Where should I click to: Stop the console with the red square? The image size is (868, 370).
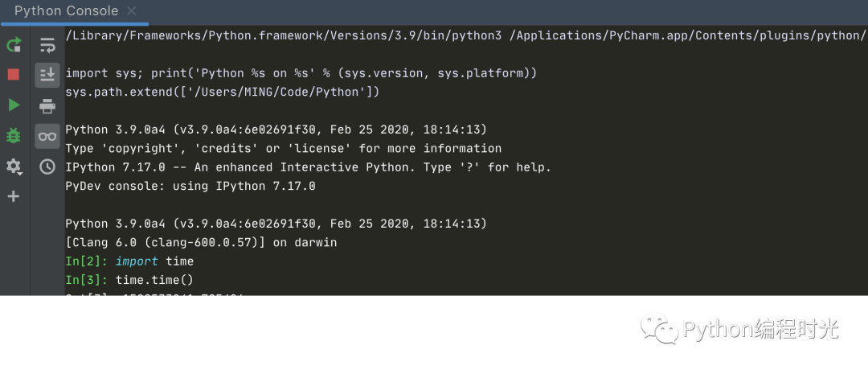coord(14,75)
